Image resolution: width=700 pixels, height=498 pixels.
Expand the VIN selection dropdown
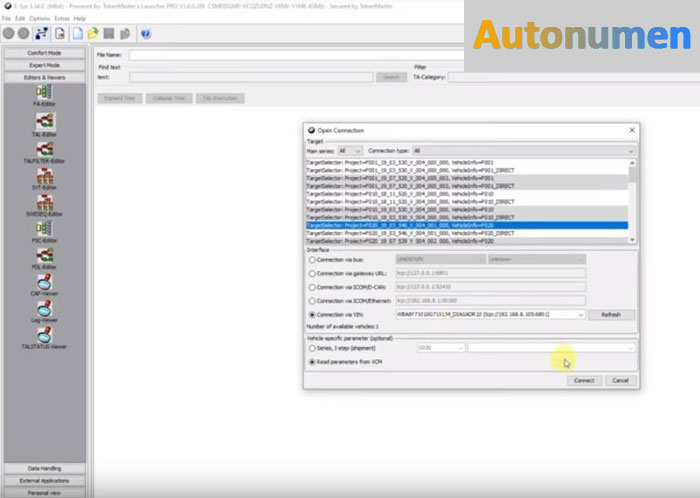(580, 315)
